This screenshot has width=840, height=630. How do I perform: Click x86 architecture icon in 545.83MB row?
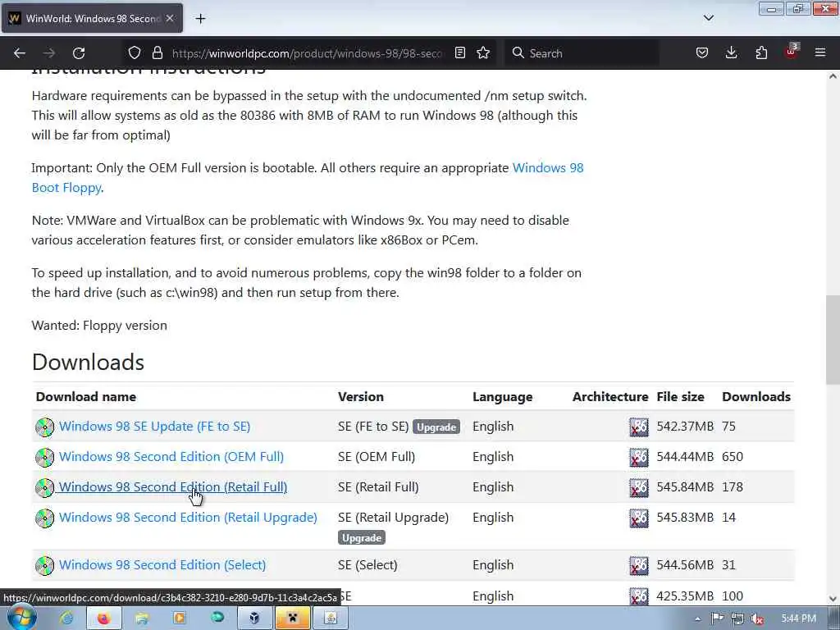point(638,518)
